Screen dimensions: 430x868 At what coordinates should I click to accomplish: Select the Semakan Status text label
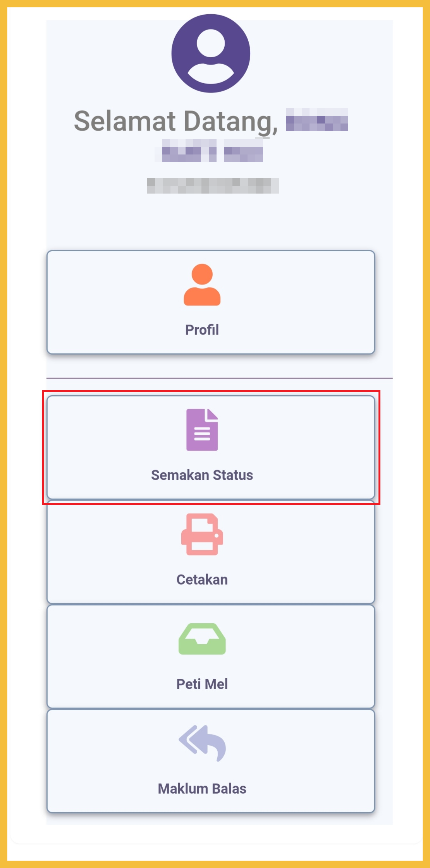[202, 475]
